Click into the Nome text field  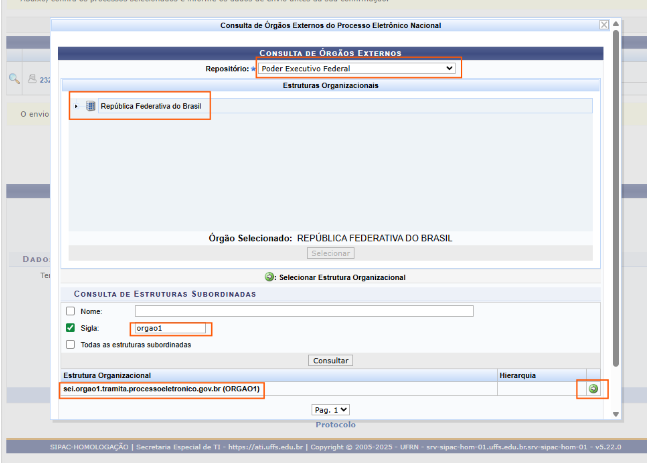(x=304, y=312)
